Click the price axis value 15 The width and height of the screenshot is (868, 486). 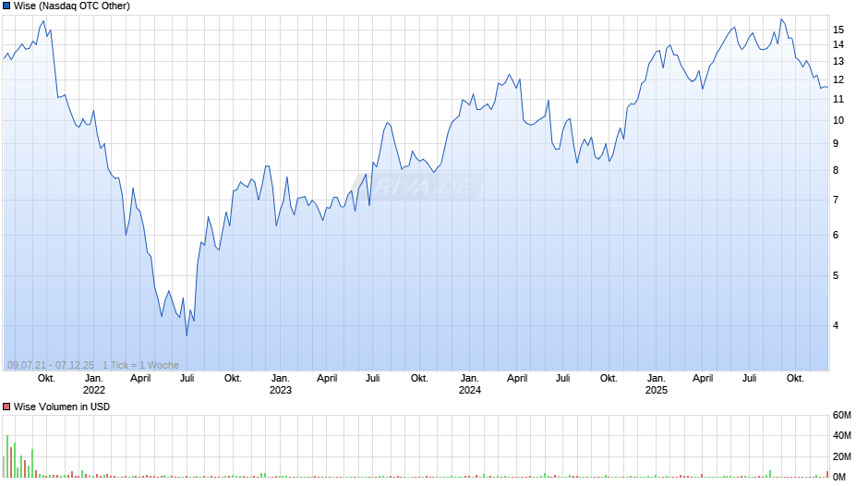(x=838, y=30)
